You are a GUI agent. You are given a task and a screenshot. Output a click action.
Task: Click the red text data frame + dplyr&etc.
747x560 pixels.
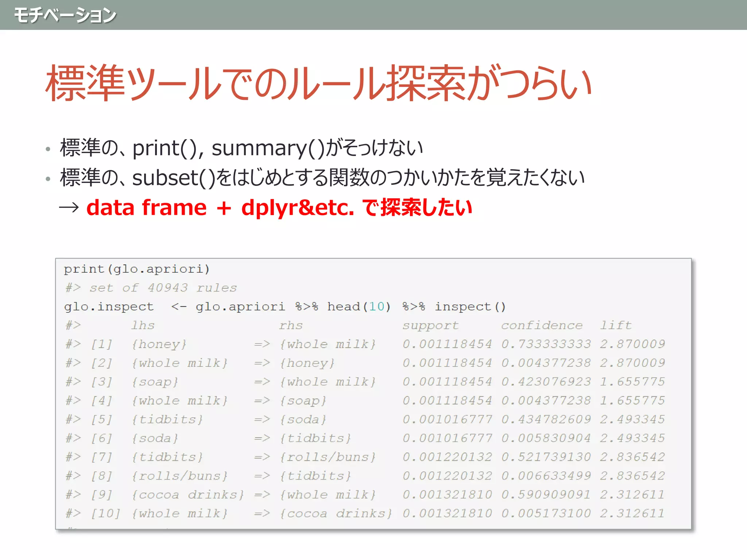220,208
